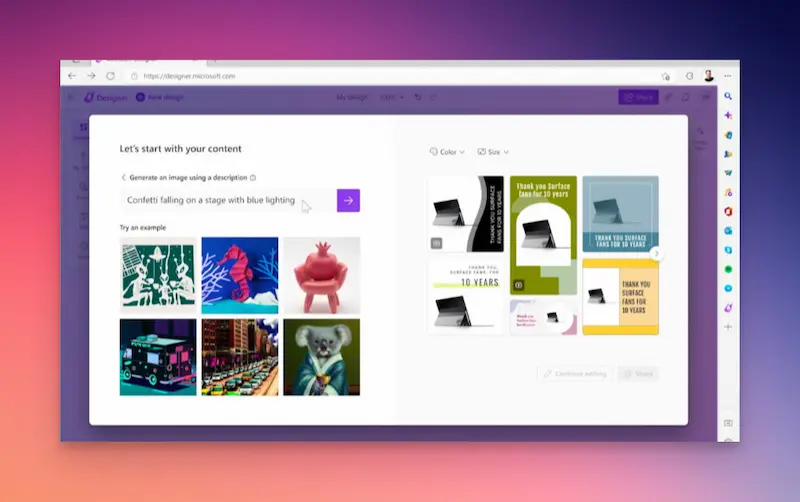The width and height of the screenshot is (800, 502).
Task: Open the green circle sidebar app
Action: point(728,269)
